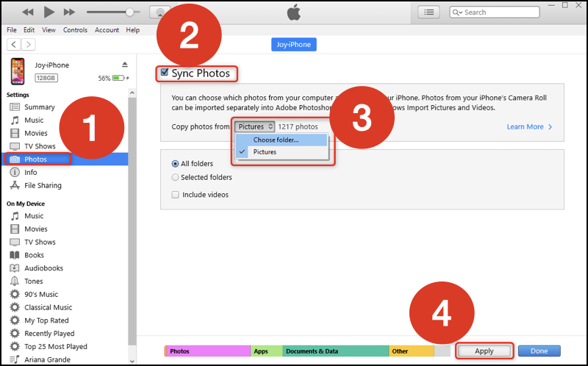Image resolution: width=588 pixels, height=366 pixels.
Task: Open the Pictures source dropdown
Action: [x=254, y=126]
